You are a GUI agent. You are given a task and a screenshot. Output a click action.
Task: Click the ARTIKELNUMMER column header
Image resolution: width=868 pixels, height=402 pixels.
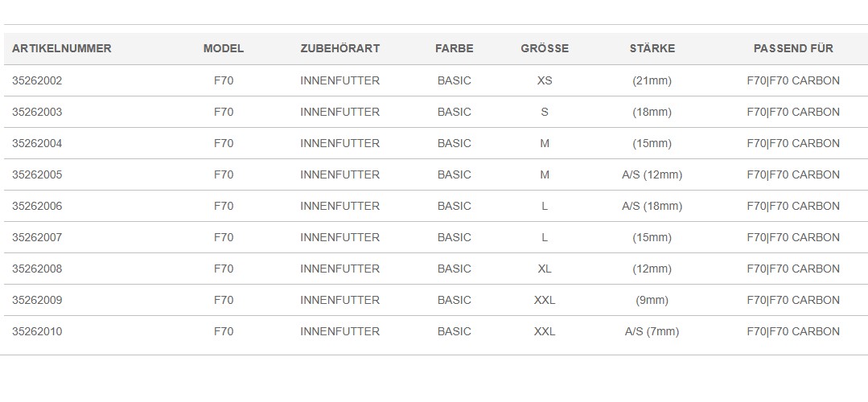click(x=61, y=49)
